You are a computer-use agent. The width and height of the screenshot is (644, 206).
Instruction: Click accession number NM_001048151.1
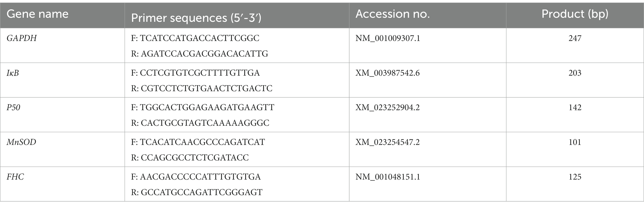[x=388, y=177]
